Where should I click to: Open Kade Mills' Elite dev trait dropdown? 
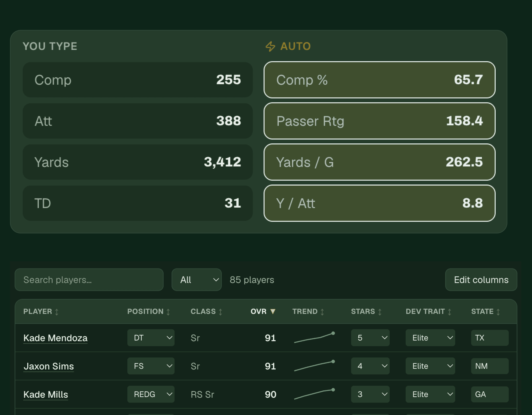(430, 394)
